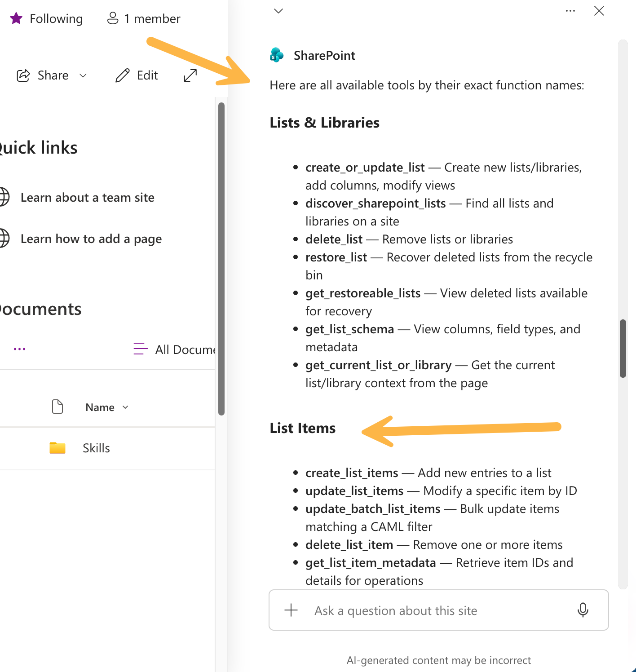Select the get_current_list_or_library text
Viewport: 636px width, 672px height.
[x=379, y=365]
